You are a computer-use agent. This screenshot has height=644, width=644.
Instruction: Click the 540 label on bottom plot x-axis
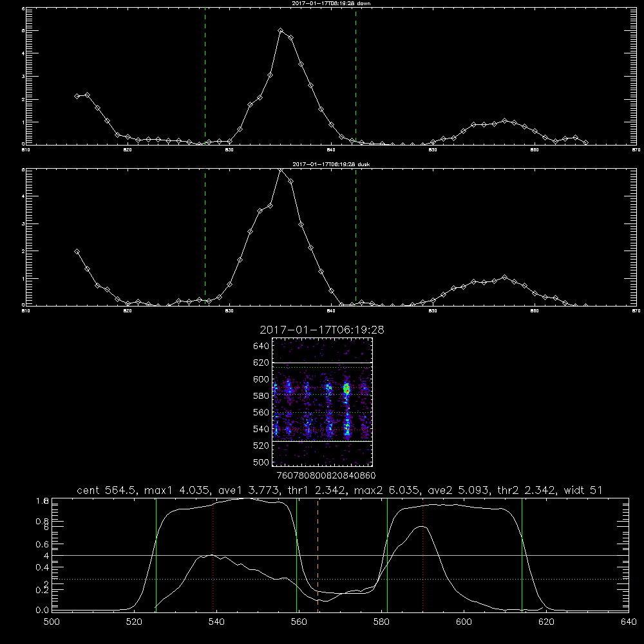coord(216,622)
